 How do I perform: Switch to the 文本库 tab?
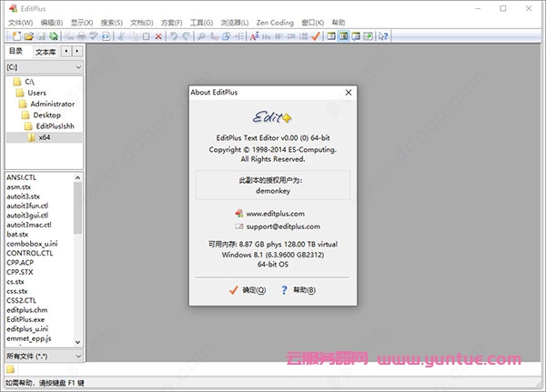coord(45,52)
